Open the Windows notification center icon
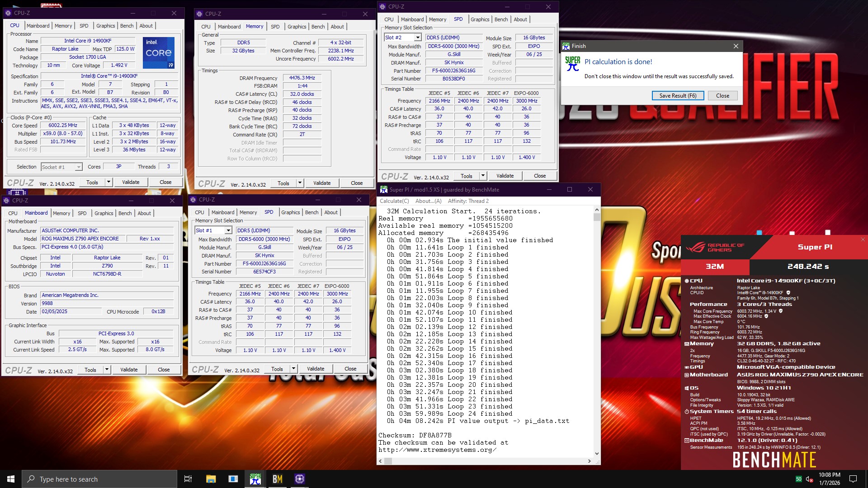The width and height of the screenshot is (868, 488). pyautogui.click(x=853, y=479)
